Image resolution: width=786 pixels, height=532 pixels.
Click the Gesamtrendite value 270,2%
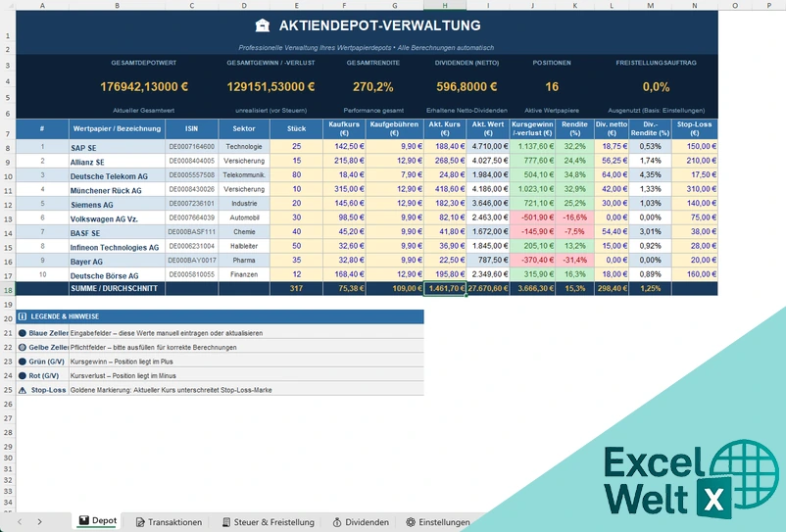[x=373, y=86]
